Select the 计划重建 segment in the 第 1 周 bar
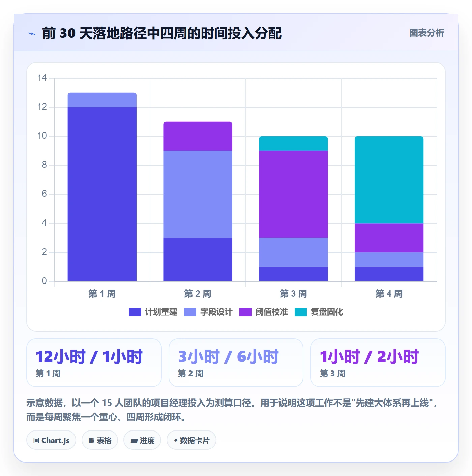The width and height of the screenshot is (472, 476). tap(102, 194)
